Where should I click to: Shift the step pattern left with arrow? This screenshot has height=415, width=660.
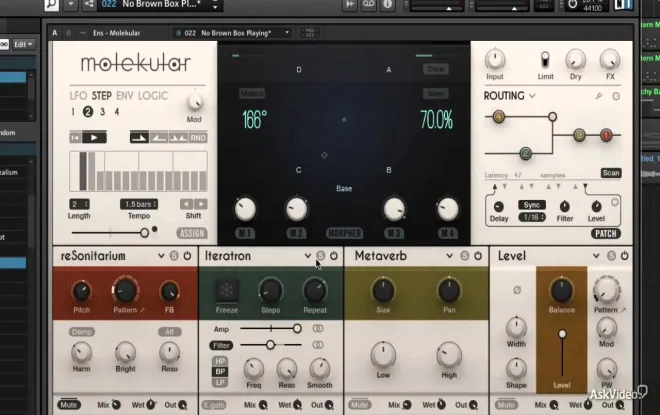point(186,204)
